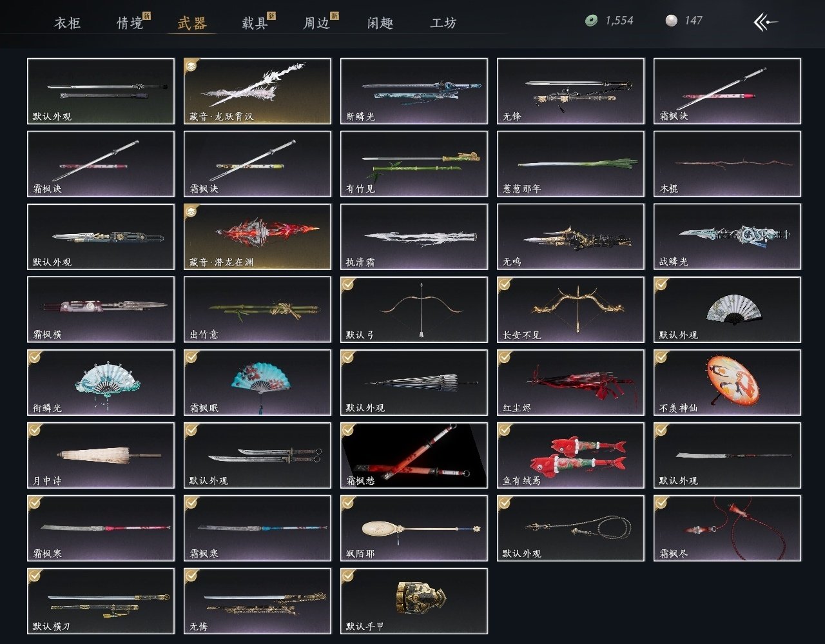Toggle the checkmark on 默认手甲 card
This screenshot has height=644, width=825.
point(348,575)
